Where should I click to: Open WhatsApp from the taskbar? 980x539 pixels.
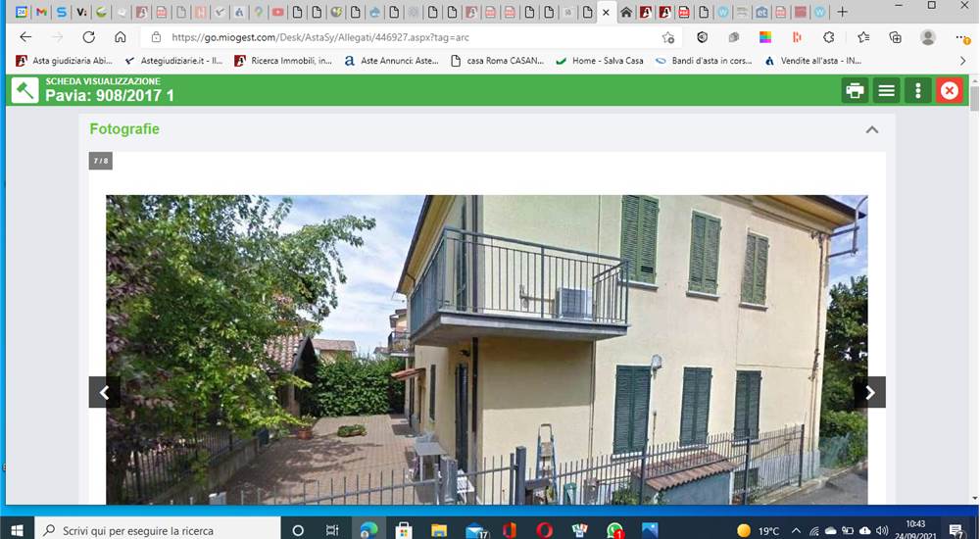coord(615,531)
